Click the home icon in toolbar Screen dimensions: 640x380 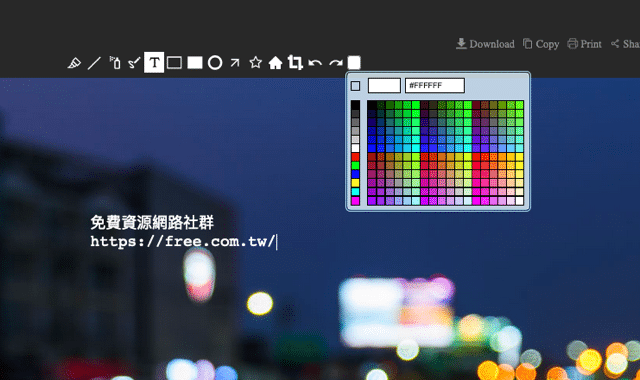pyautogui.click(x=276, y=63)
